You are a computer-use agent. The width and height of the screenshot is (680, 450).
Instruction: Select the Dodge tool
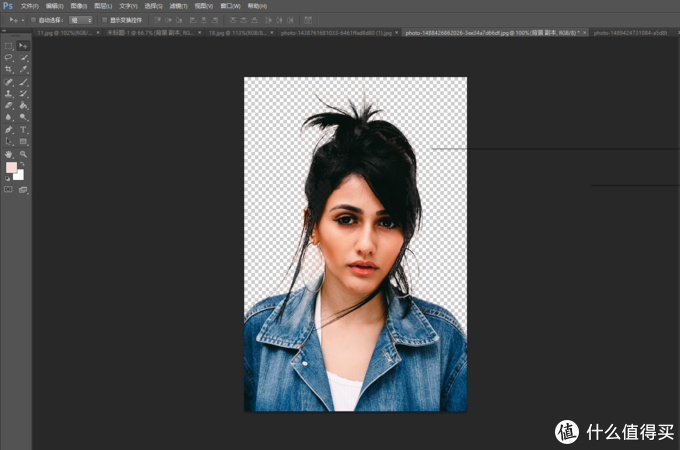pyautogui.click(x=23, y=117)
